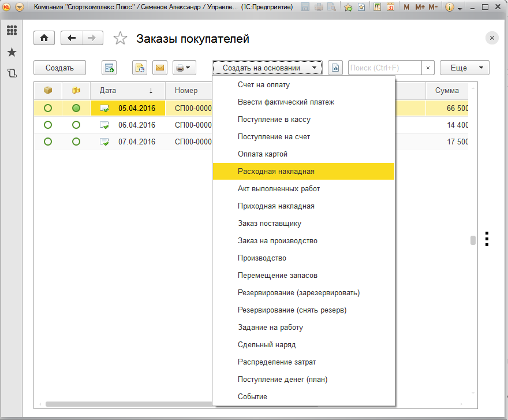Open the calendar icon in title bar

[390, 8]
